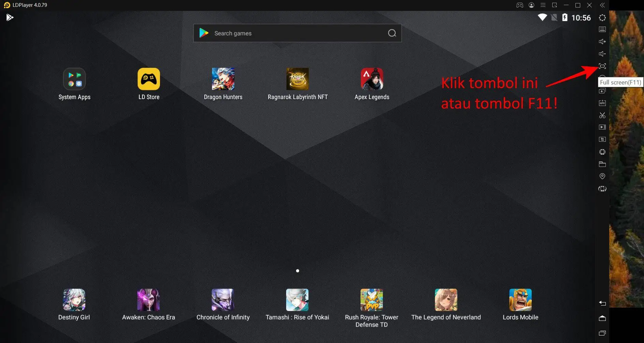This screenshot has width=644, height=343.
Task: Click the Search games input field
Action: (297, 33)
